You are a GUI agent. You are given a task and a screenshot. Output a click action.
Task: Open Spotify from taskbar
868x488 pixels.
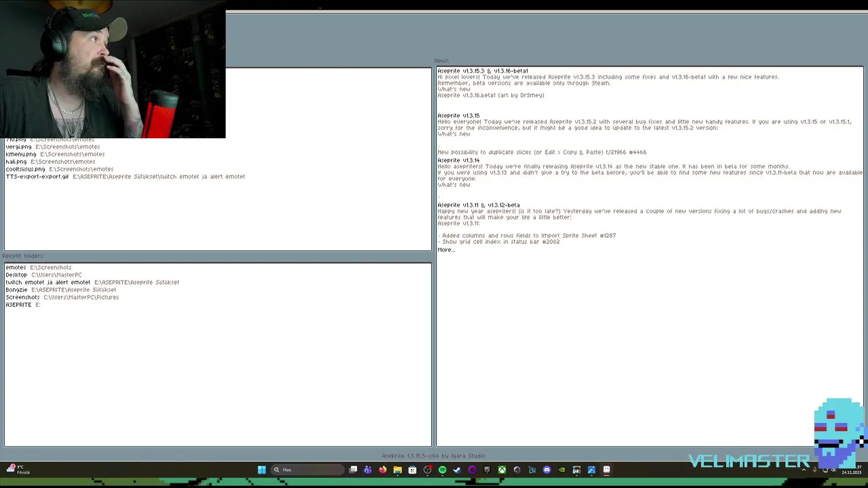(442, 470)
